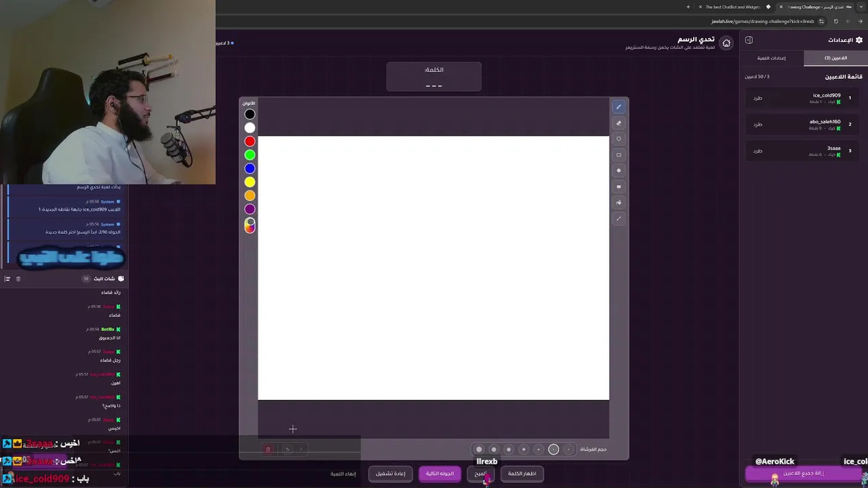Reload the page in browser toolbar
Viewport: 868px width, 488px height.
point(835,21)
